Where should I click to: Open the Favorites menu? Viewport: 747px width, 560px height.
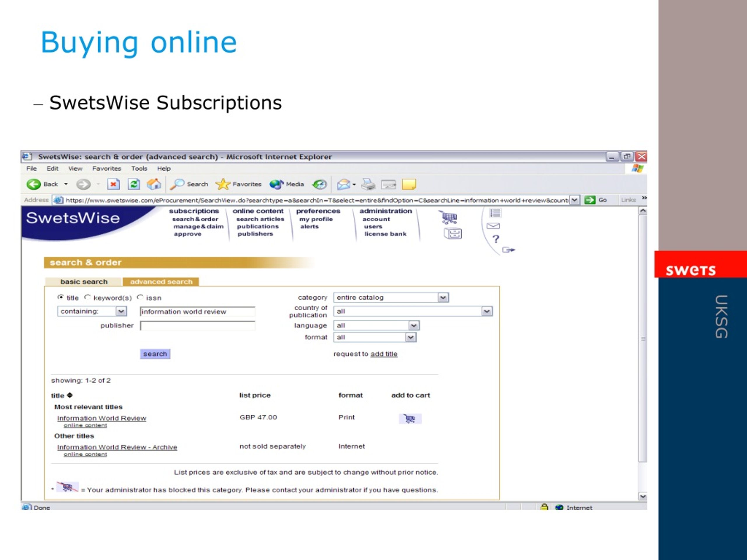(x=107, y=169)
